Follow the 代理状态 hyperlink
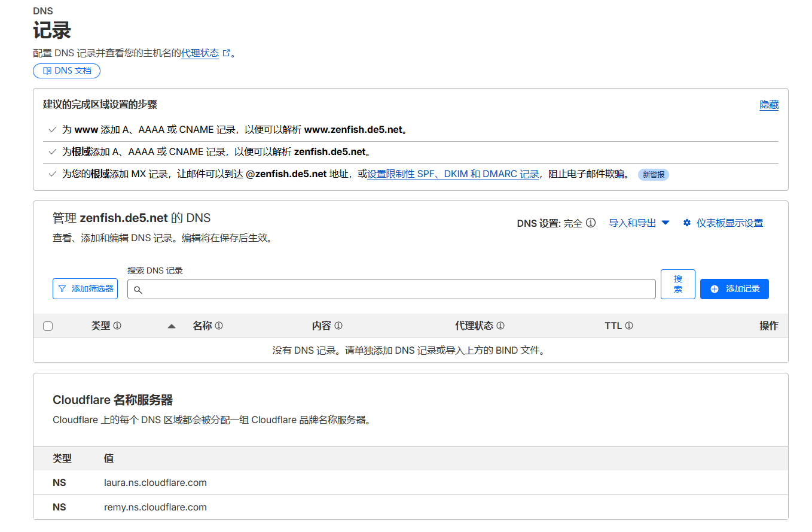Viewport: 812px width, 532px height. (x=200, y=53)
